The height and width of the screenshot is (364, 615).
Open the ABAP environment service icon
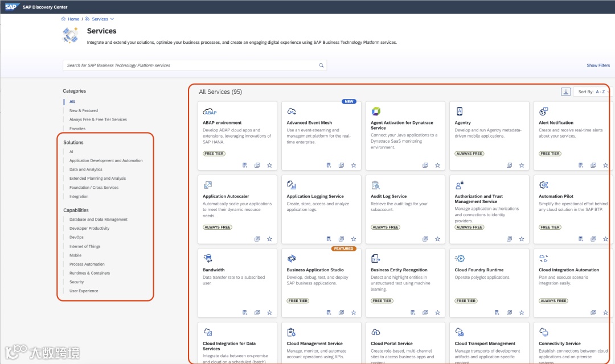(210, 111)
